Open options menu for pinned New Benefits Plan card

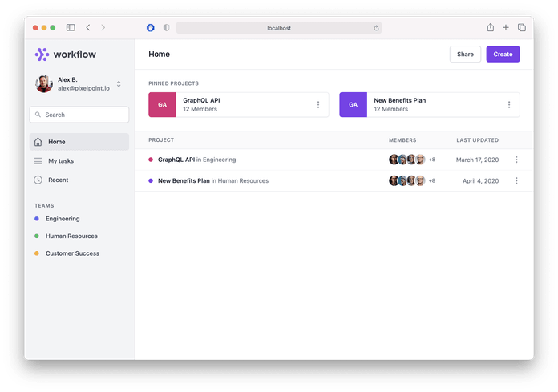[509, 104]
